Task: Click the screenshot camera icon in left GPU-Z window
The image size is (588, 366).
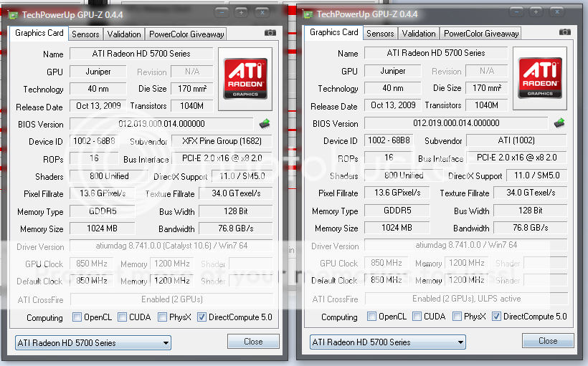Action: (x=270, y=33)
